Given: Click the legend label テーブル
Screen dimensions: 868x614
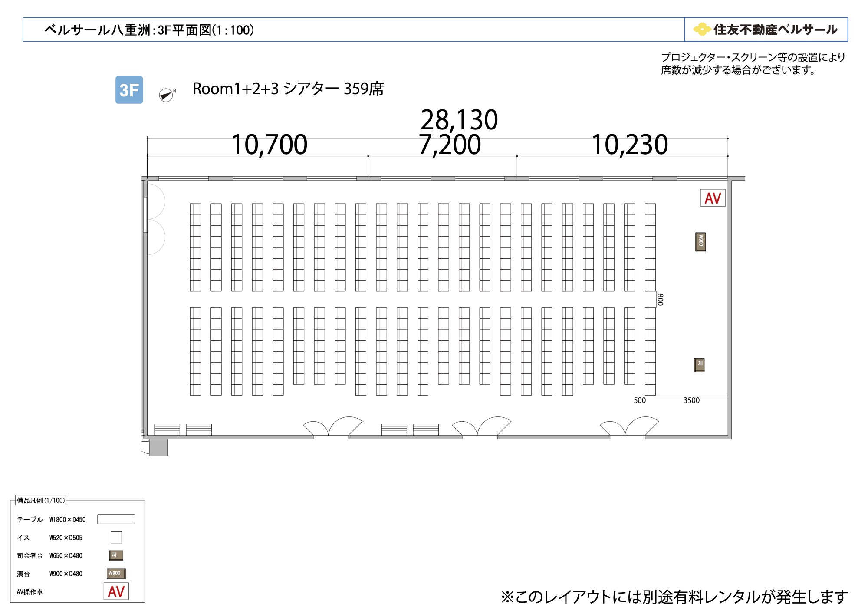Looking at the screenshot, I should (x=30, y=519).
